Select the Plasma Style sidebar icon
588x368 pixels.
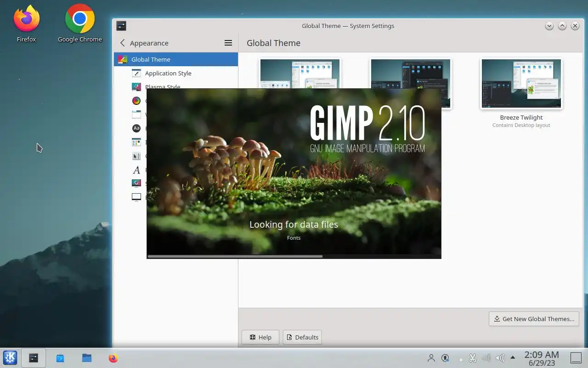pyautogui.click(x=136, y=86)
